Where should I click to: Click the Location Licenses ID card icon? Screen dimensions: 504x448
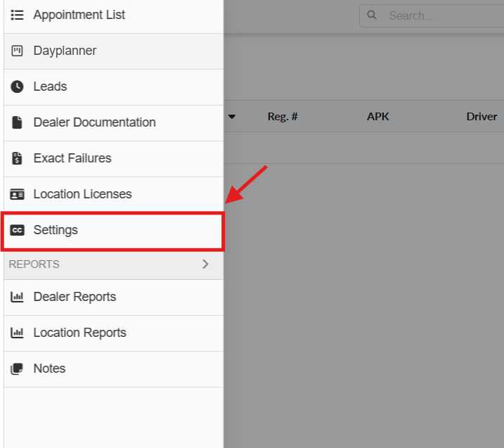(18, 194)
